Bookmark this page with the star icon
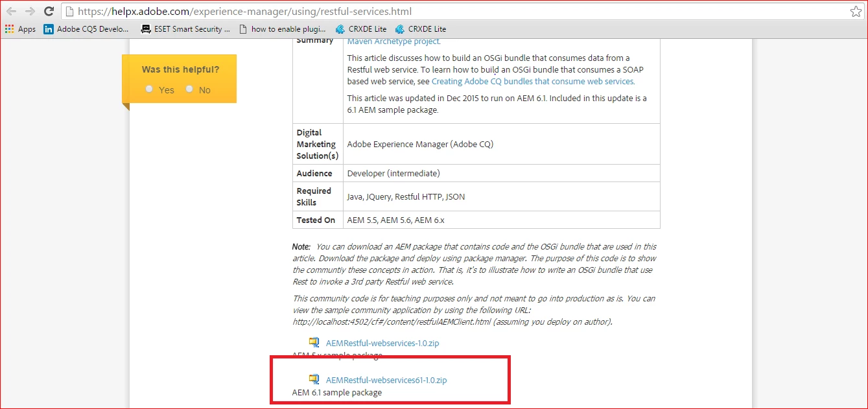The image size is (868, 409). [856, 12]
